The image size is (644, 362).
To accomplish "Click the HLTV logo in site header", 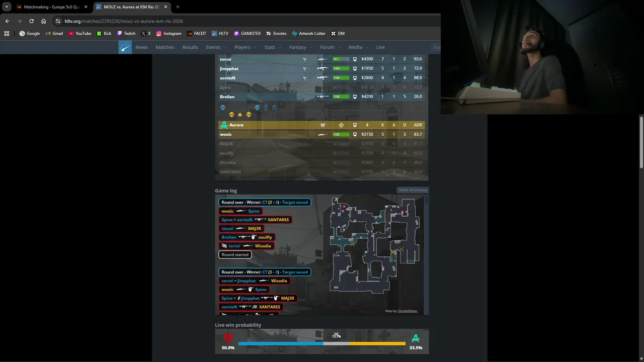I will (x=125, y=47).
